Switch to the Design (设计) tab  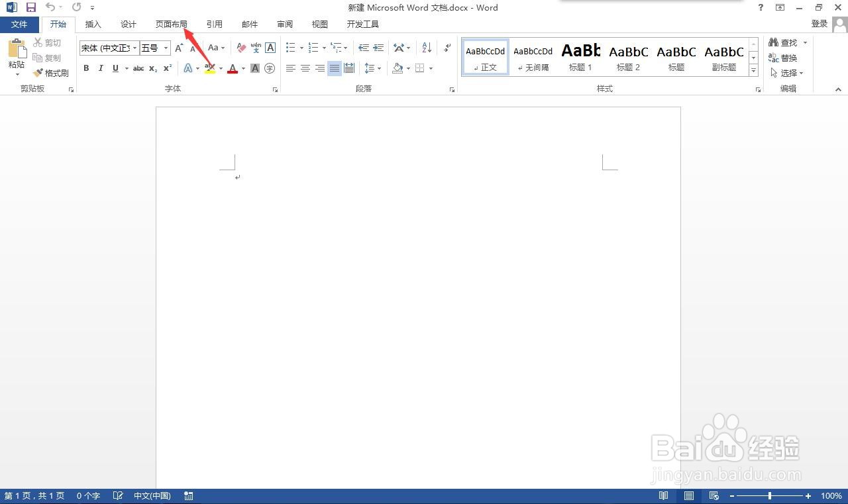[129, 25]
